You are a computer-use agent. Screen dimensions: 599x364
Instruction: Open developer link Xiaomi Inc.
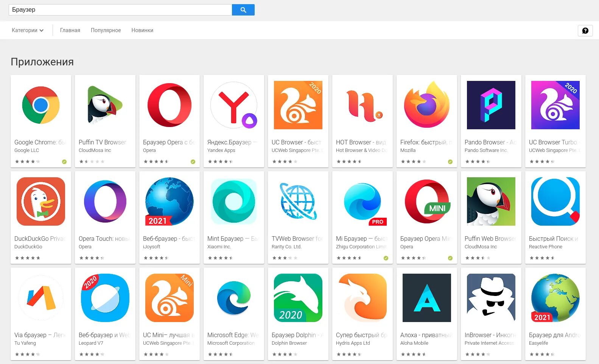219,246
